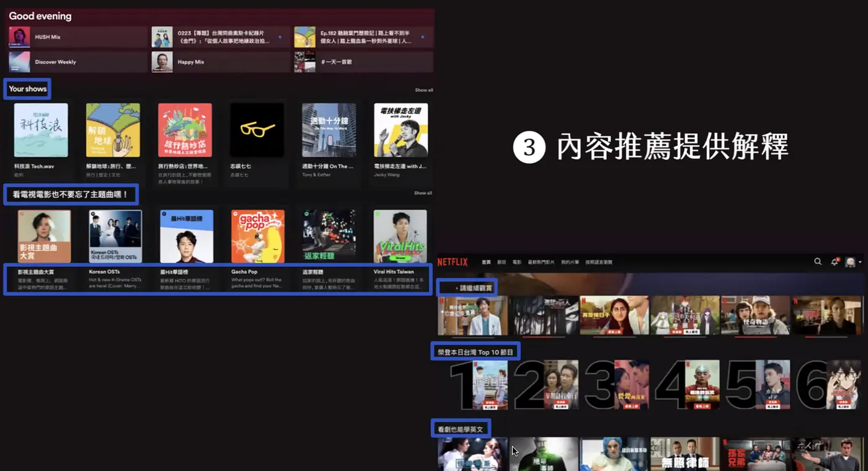The width and height of the screenshot is (868, 471).
Task: Open Netflix notifications bell
Action: point(835,262)
